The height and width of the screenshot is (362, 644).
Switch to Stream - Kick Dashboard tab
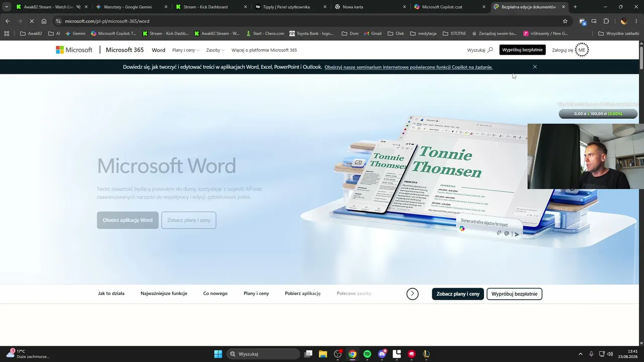[211, 7]
